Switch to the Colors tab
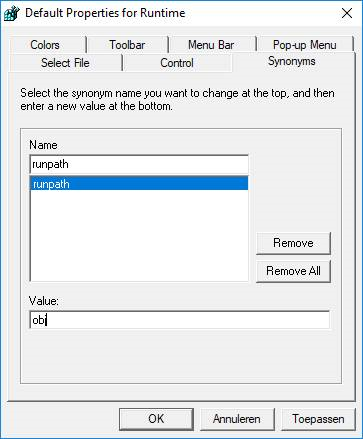 pyautogui.click(x=45, y=45)
